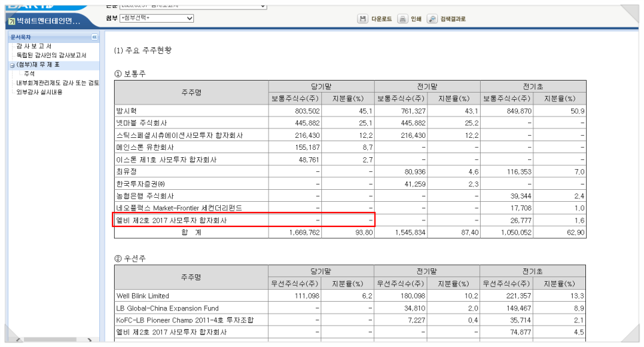Click the ① 보통주 section heading
Viewport: 644px width, 347px height.
tap(130, 74)
